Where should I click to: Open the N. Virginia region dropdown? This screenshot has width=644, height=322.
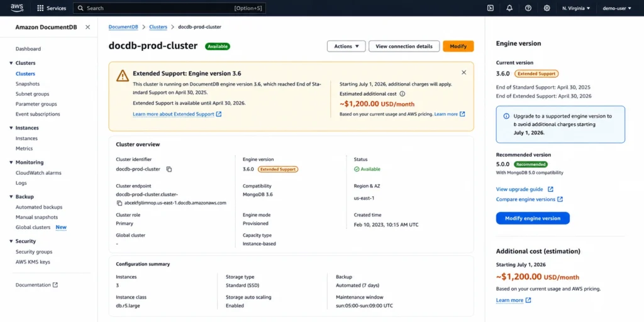[576, 8]
